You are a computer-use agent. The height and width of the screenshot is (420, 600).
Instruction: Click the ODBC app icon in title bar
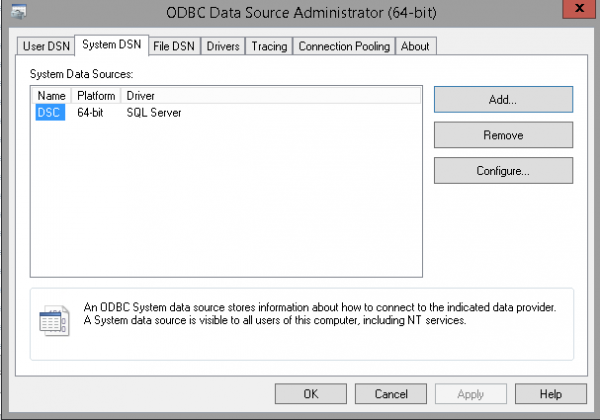coord(18,12)
